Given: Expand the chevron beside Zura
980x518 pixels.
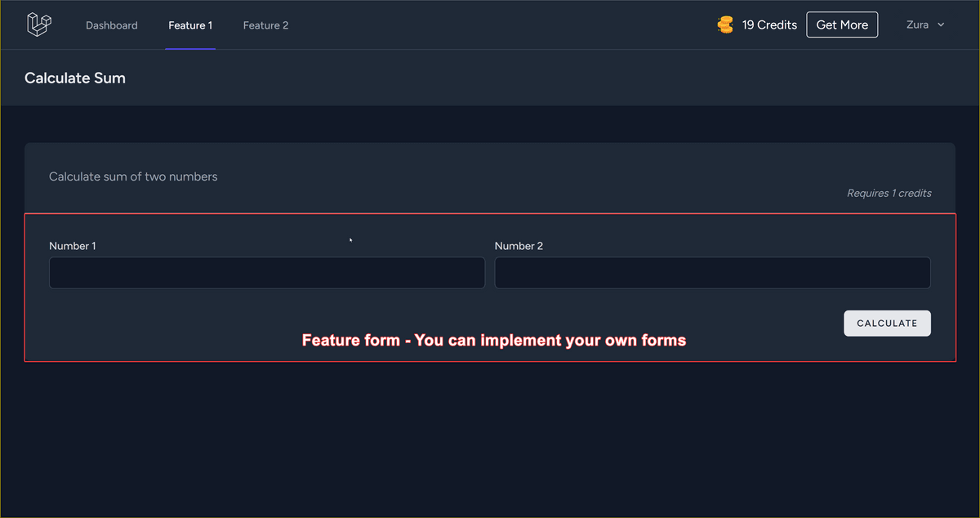Looking at the screenshot, I should coord(941,25).
